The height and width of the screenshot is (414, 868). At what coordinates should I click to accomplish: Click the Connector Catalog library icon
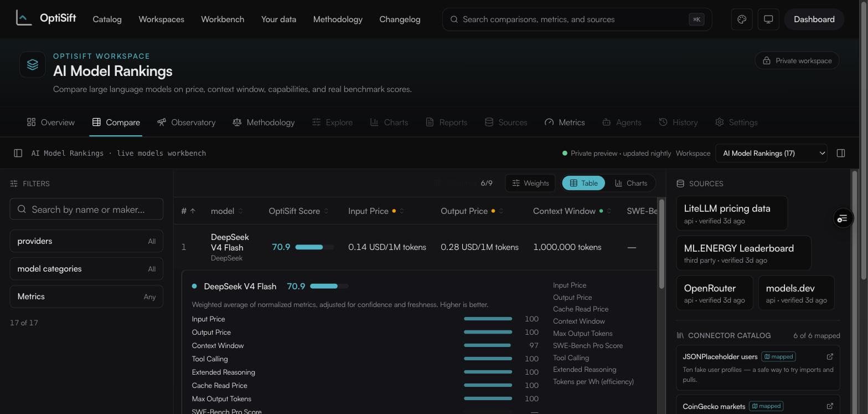(x=680, y=335)
